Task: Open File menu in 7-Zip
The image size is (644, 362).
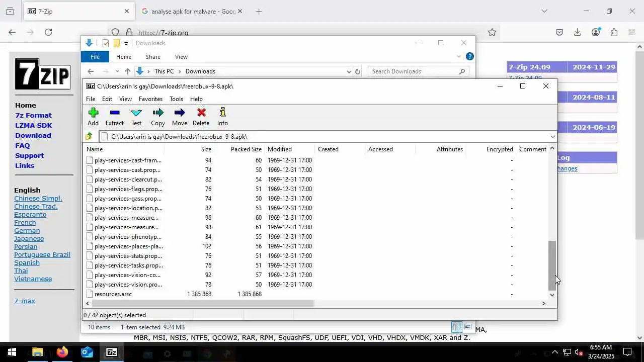Action: click(91, 99)
